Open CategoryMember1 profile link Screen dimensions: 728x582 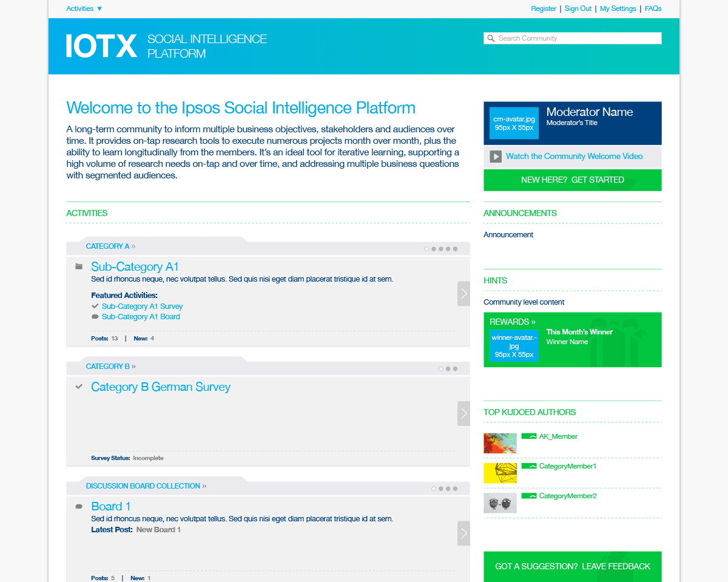568,466
